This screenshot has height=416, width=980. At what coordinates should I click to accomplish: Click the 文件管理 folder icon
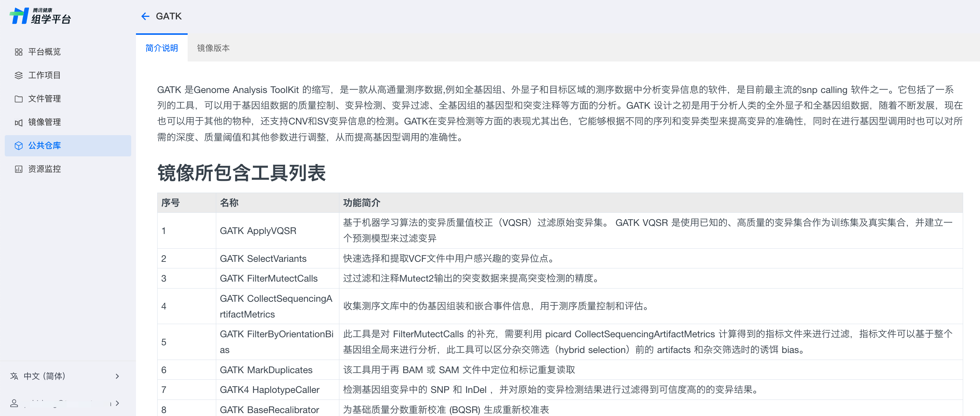(19, 99)
